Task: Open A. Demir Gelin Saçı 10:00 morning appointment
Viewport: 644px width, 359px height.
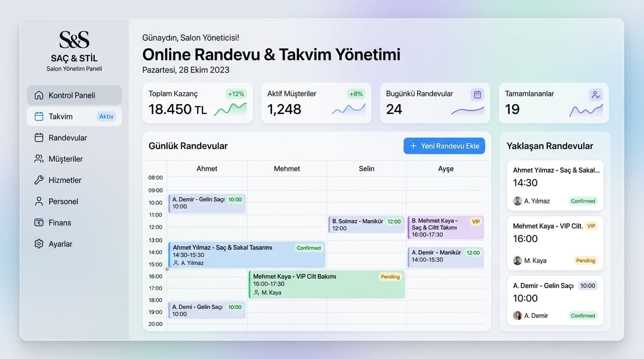Action: (x=207, y=203)
